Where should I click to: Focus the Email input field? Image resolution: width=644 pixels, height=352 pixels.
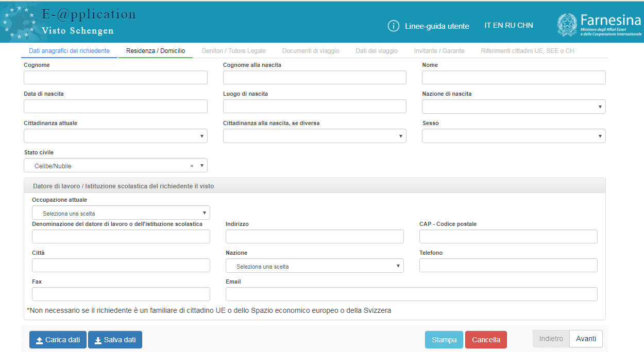[412, 294]
